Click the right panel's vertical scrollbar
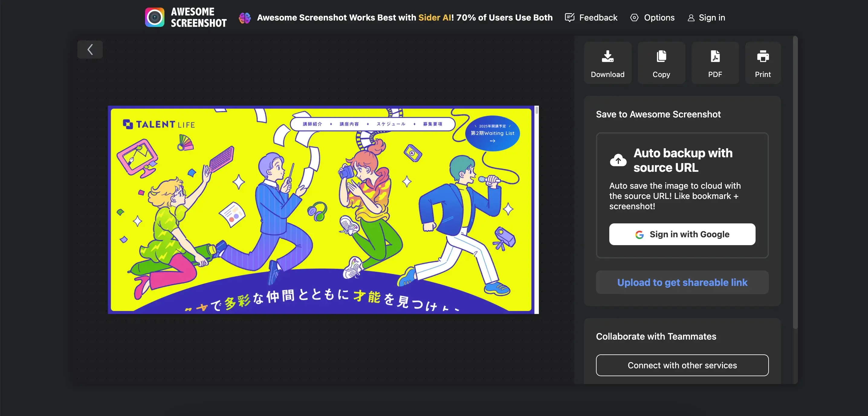Screen dimensions: 868x416 (x=795, y=182)
